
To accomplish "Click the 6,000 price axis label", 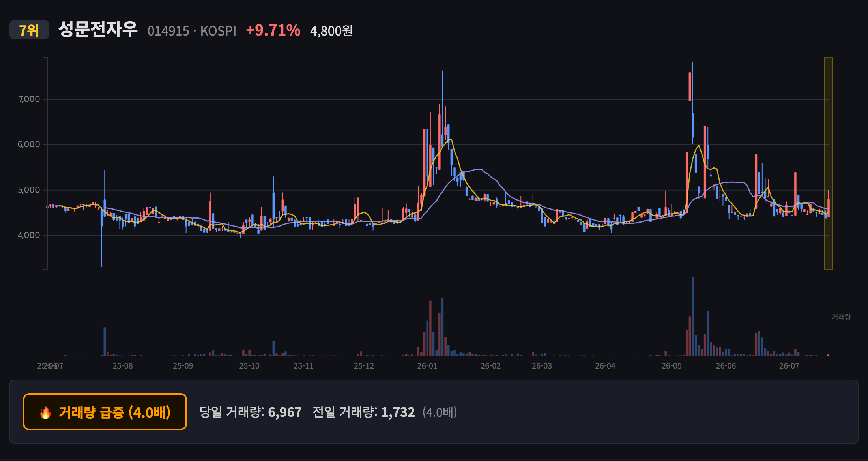I will 29,144.
